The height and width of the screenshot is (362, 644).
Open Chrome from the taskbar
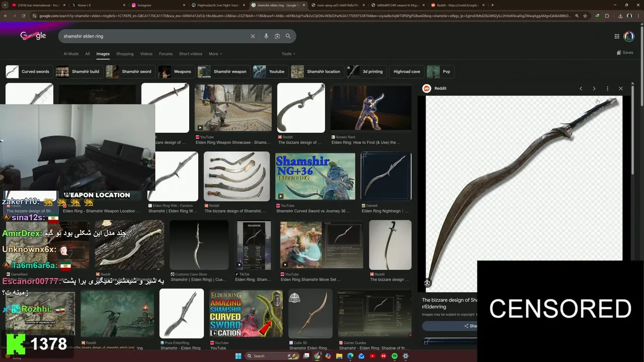tap(317, 356)
